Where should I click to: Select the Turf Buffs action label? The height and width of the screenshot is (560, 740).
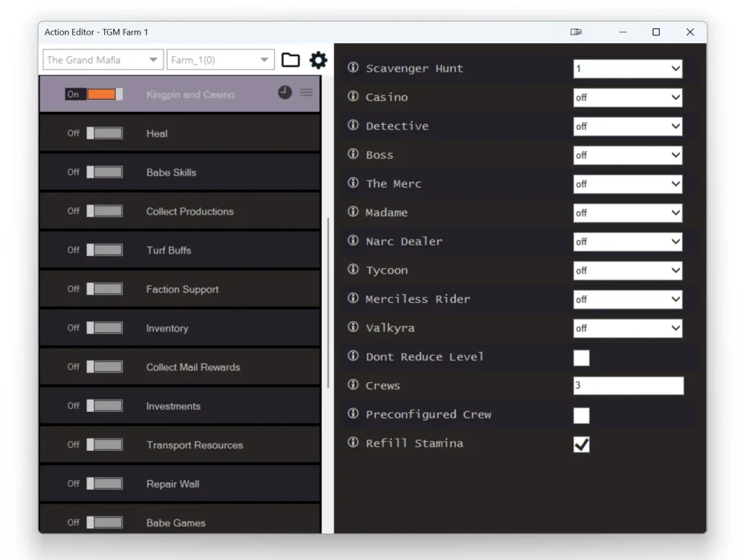coord(168,250)
